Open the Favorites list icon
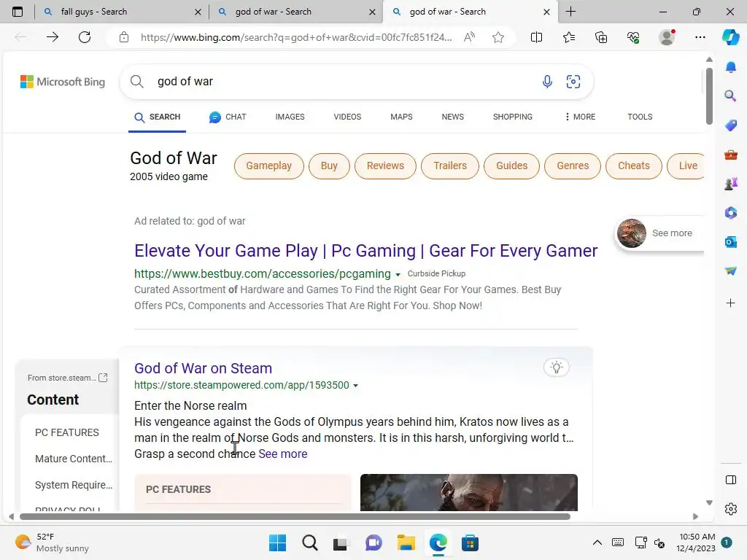This screenshot has width=747, height=560. pos(569,37)
